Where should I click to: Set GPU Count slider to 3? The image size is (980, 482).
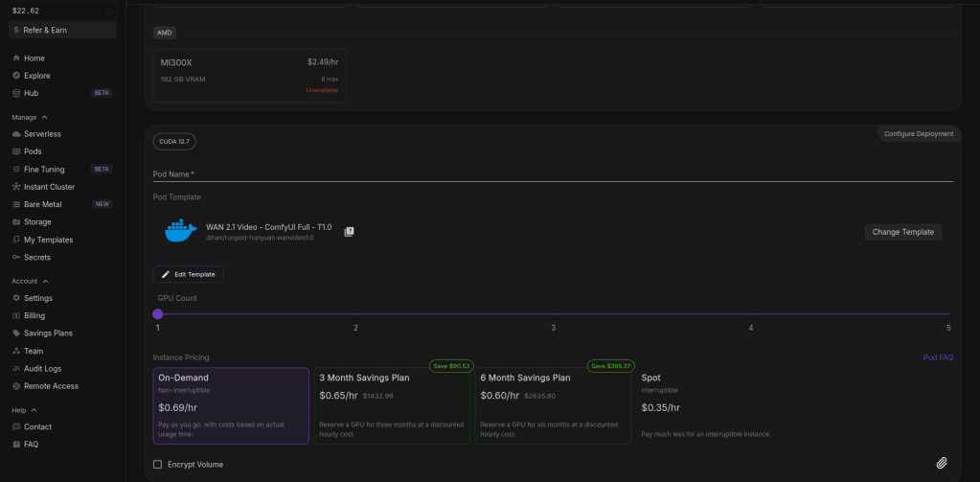pos(553,313)
